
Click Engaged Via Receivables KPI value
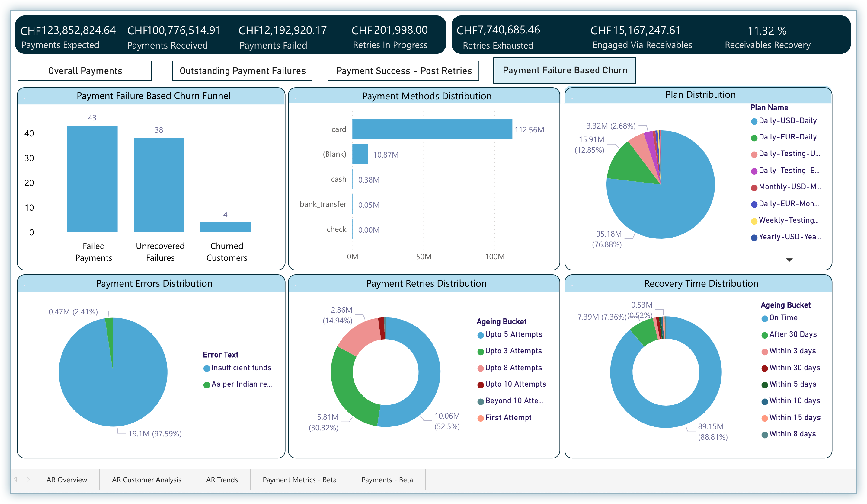[635, 30]
